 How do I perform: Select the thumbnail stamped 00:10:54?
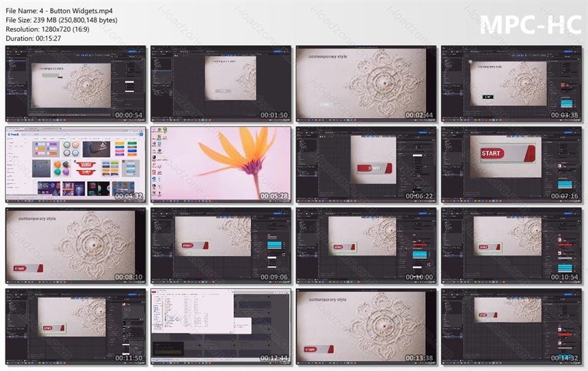(x=511, y=246)
